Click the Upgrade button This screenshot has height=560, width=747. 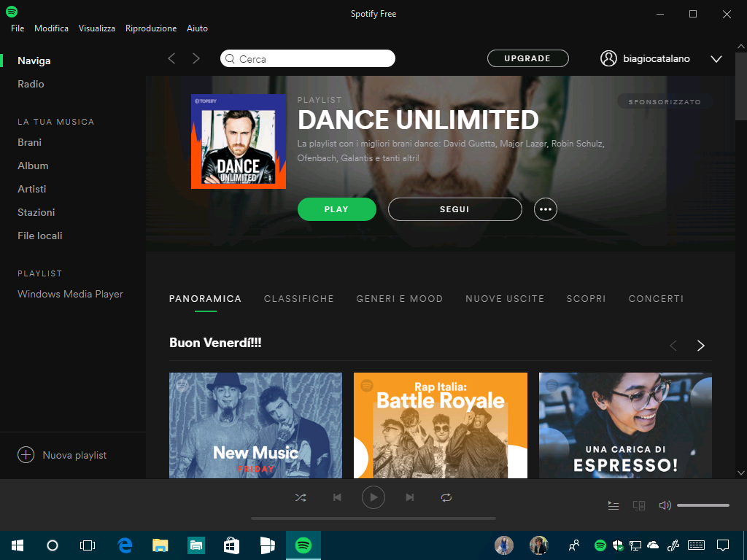click(x=528, y=58)
